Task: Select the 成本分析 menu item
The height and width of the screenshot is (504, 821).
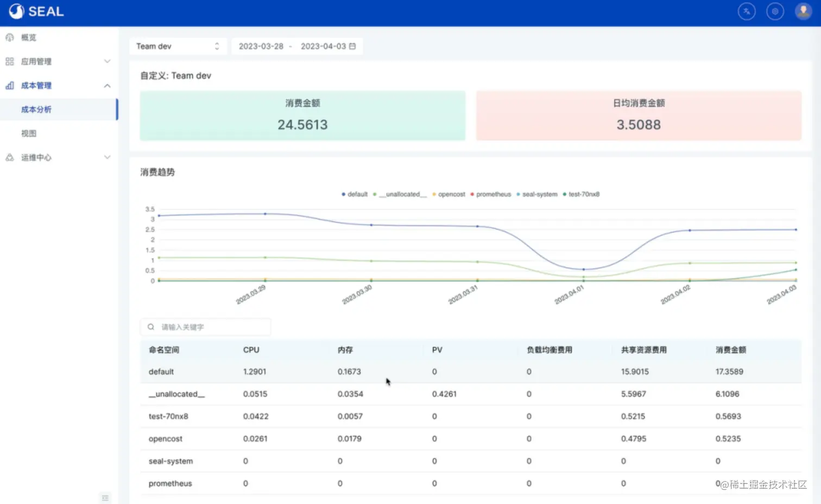Action: (x=59, y=110)
